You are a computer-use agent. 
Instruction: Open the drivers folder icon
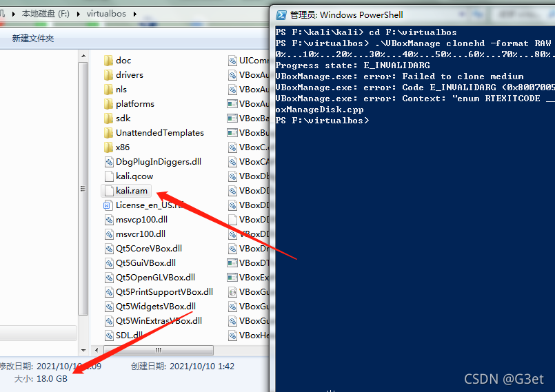pyautogui.click(x=109, y=75)
